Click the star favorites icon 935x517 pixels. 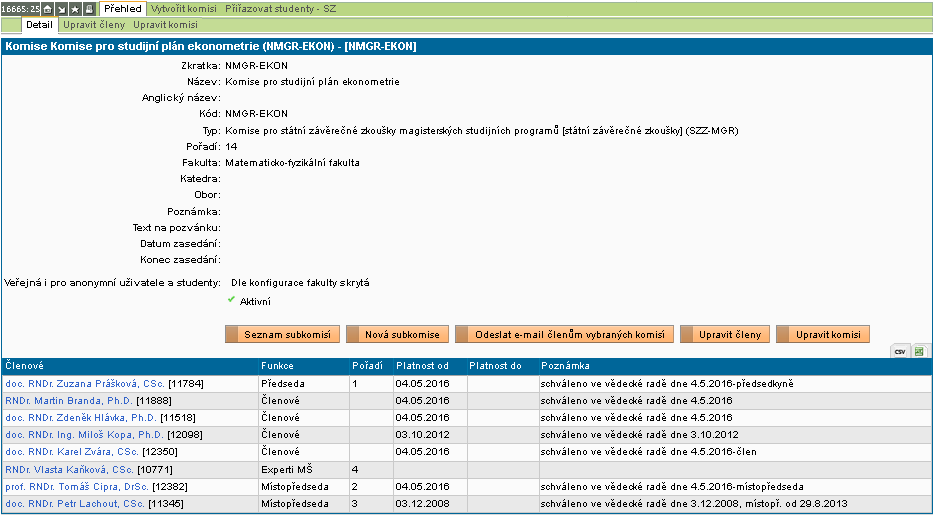75,9
